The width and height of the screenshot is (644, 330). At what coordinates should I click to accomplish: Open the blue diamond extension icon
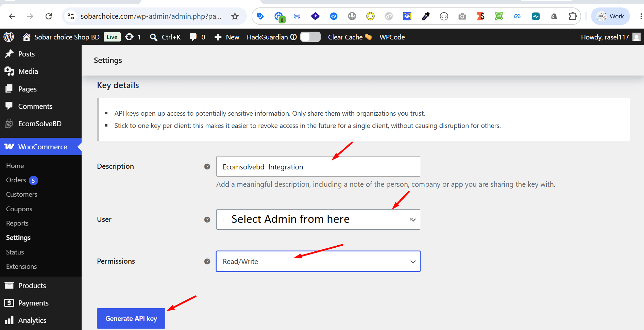pyautogui.click(x=315, y=16)
